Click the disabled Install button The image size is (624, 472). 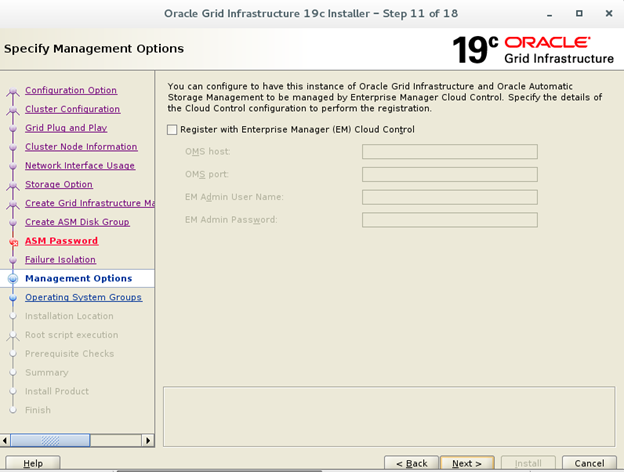coord(528,464)
